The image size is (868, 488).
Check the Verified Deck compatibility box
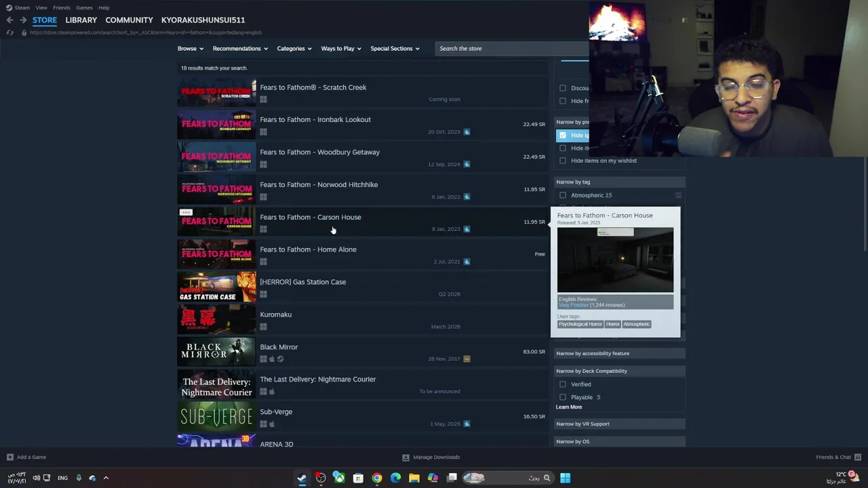563,384
